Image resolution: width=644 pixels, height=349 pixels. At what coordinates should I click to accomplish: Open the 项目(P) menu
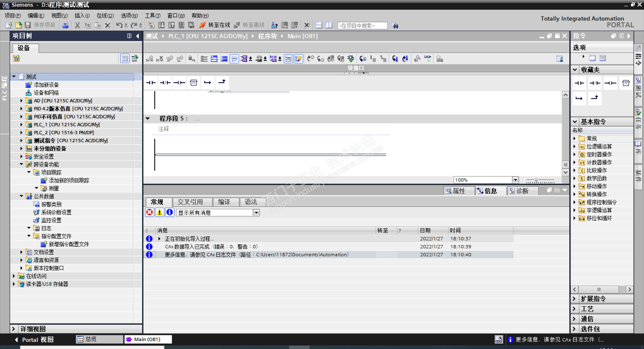point(13,15)
